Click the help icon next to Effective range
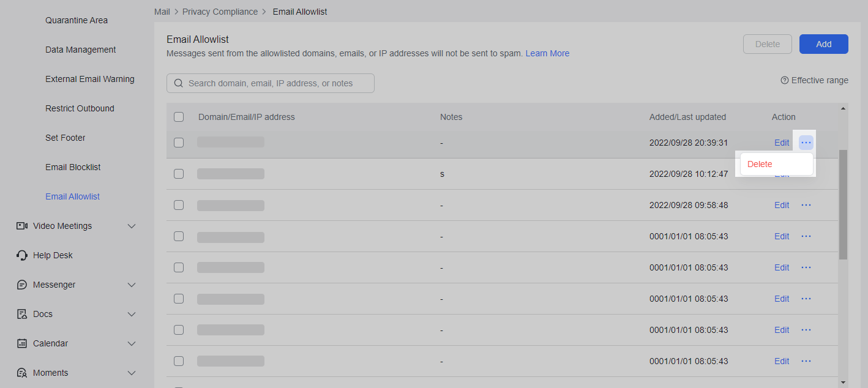Image resolution: width=868 pixels, height=388 pixels. click(x=785, y=80)
